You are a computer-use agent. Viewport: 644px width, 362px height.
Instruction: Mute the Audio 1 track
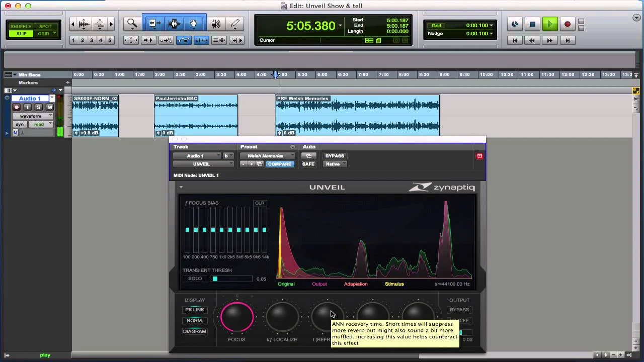[50, 107]
